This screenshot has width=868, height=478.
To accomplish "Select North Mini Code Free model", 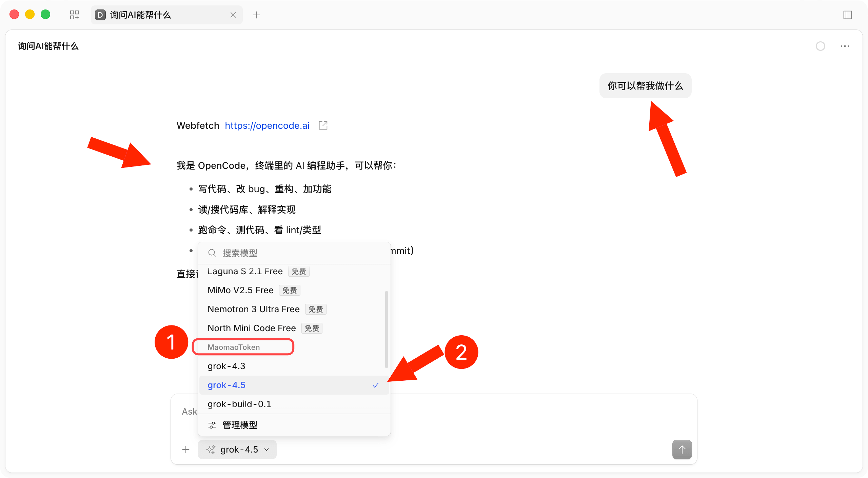I will [x=294, y=328].
